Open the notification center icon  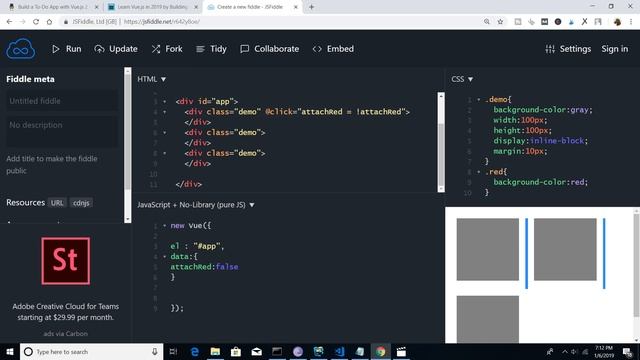pos(627,352)
